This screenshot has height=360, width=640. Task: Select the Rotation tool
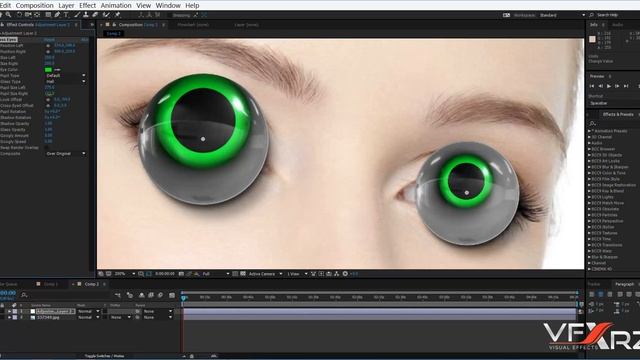[20, 15]
